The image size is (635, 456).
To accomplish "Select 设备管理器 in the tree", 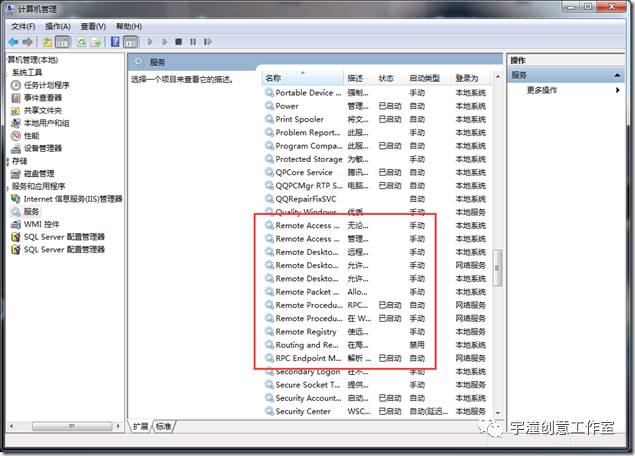I will click(36, 148).
